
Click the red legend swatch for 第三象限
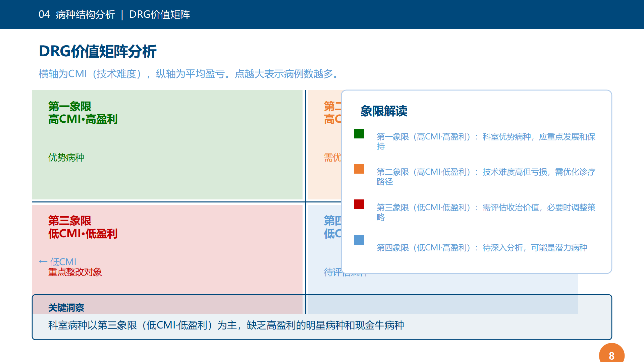point(359,204)
